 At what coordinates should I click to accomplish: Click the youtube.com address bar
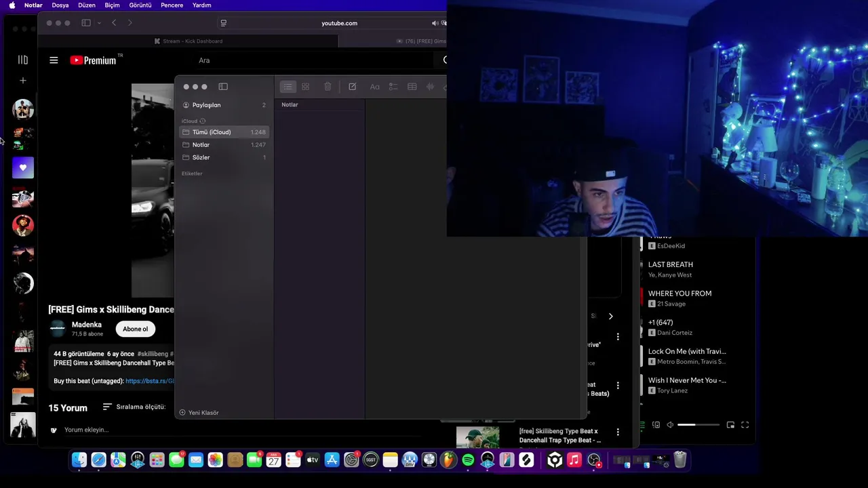pos(339,23)
